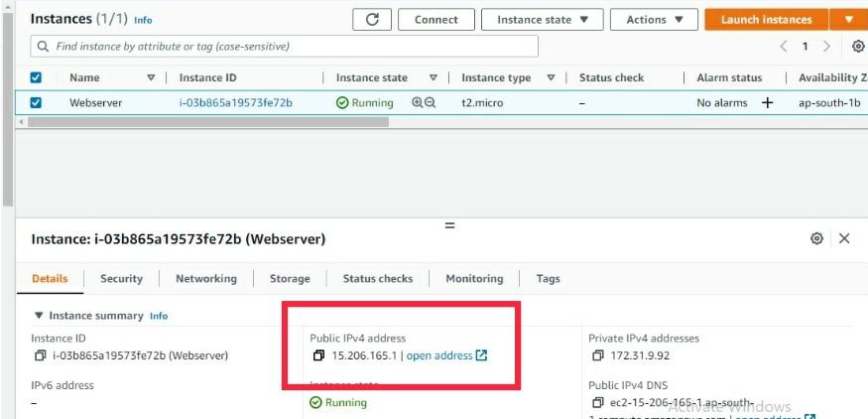Copy the Instance ID in summary

click(40, 355)
